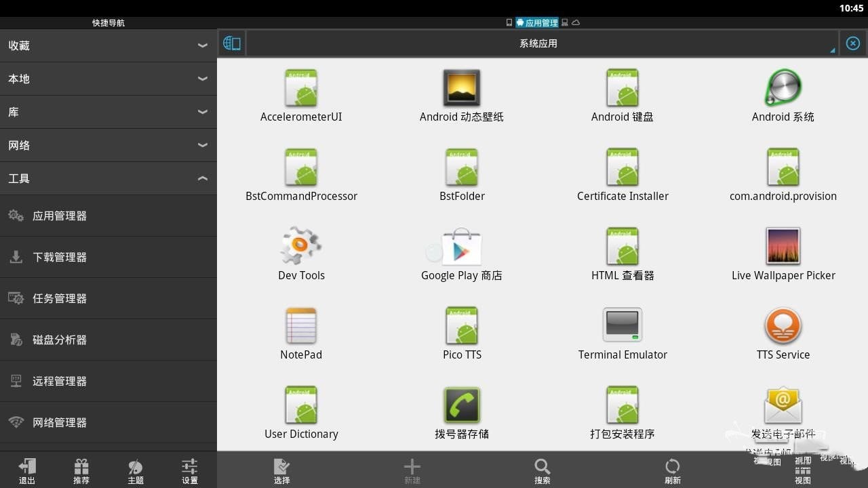
Task: Click the globe window-switch icon
Action: click(232, 43)
